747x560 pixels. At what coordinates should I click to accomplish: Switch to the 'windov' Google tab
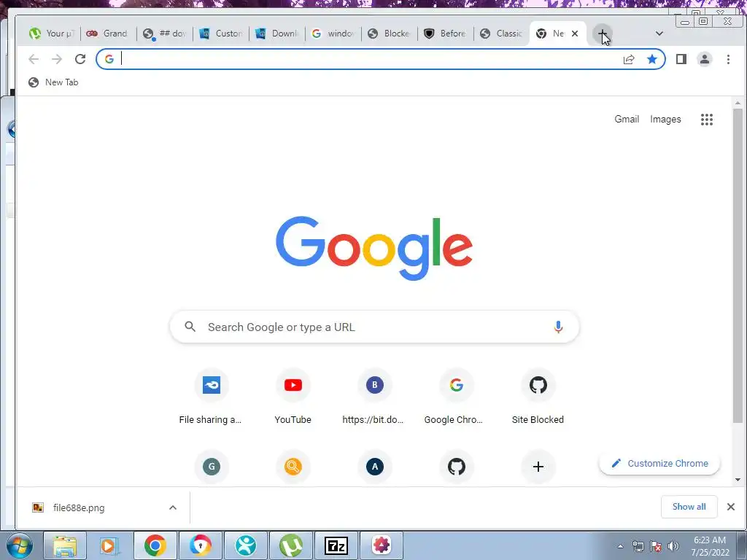pos(333,34)
